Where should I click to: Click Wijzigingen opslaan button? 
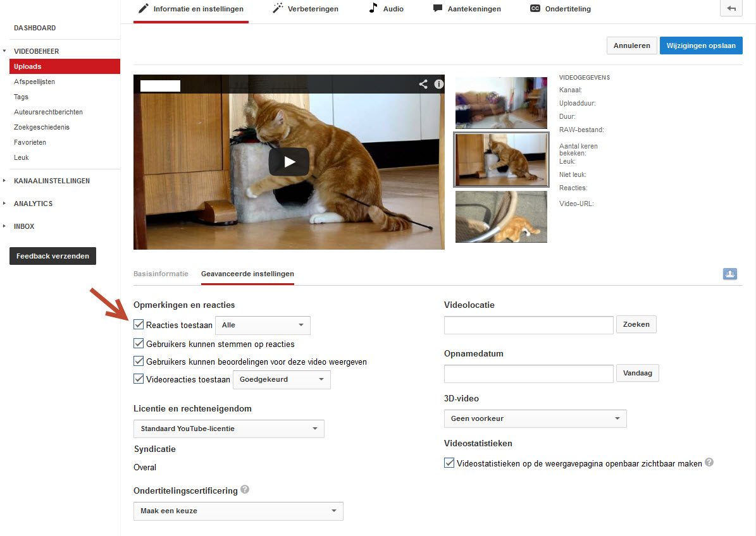[x=701, y=46]
